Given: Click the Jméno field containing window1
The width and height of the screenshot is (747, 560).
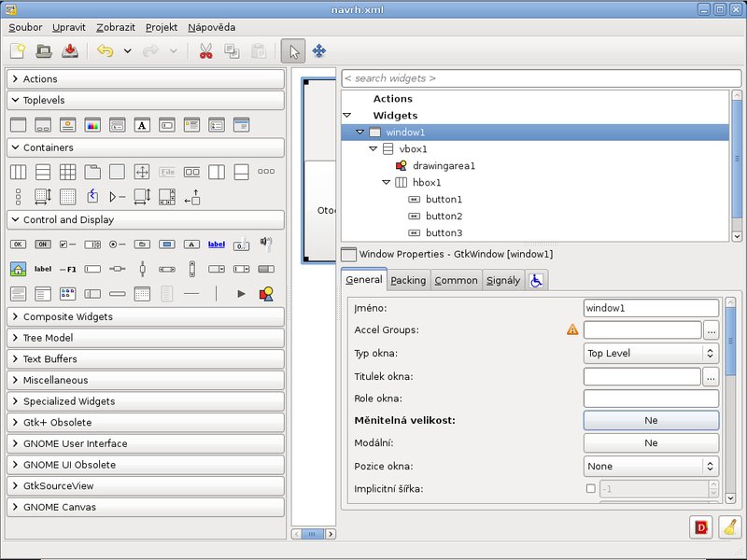Looking at the screenshot, I should [x=651, y=308].
